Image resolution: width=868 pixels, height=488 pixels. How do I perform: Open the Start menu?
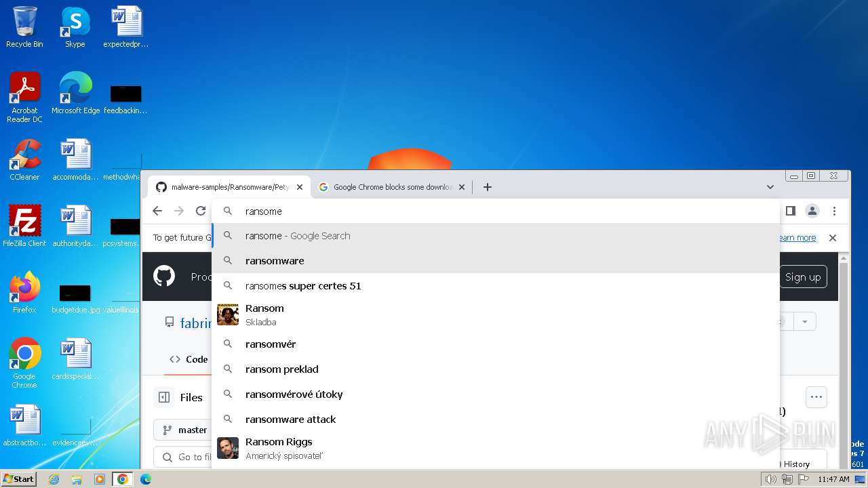click(19, 479)
